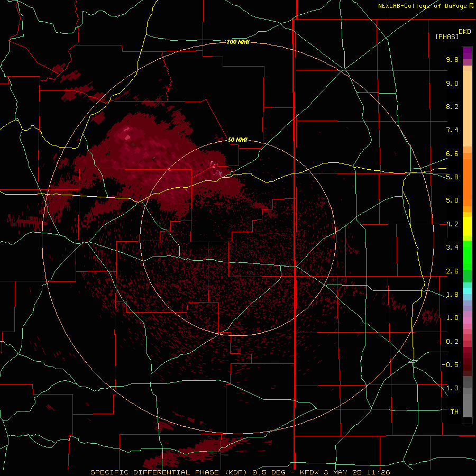The height and width of the screenshot is (476, 476).
Task: Click the -1.3 value on the color scale
Action: (450, 388)
